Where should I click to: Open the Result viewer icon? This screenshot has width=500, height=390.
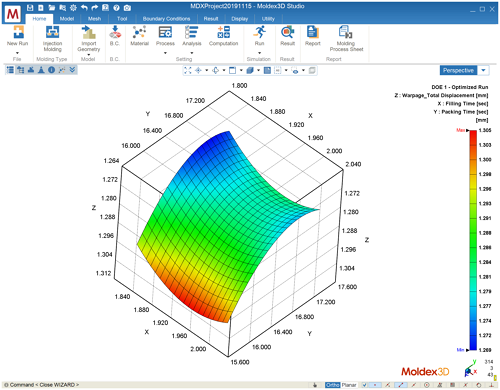pyautogui.click(x=287, y=32)
